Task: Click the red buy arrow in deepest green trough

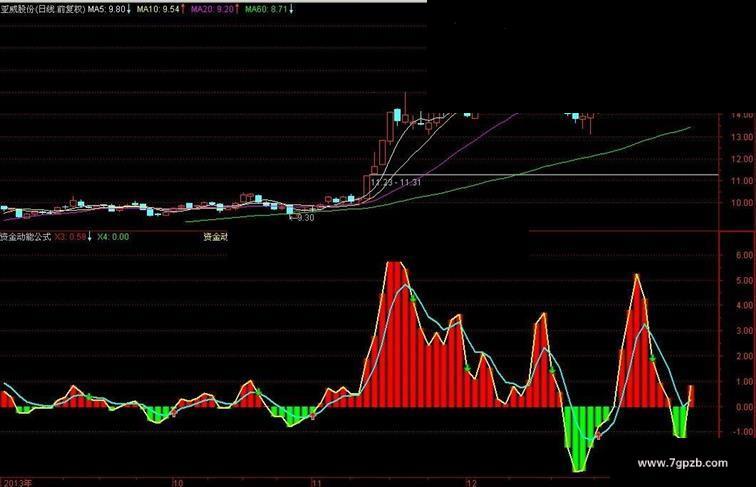Action: 599,435
